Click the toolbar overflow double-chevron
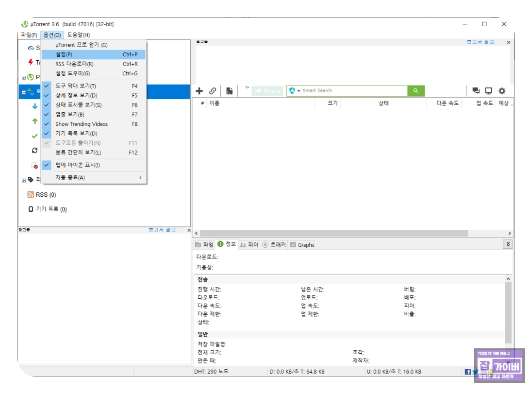The width and height of the screenshot is (532, 394). 247,87
